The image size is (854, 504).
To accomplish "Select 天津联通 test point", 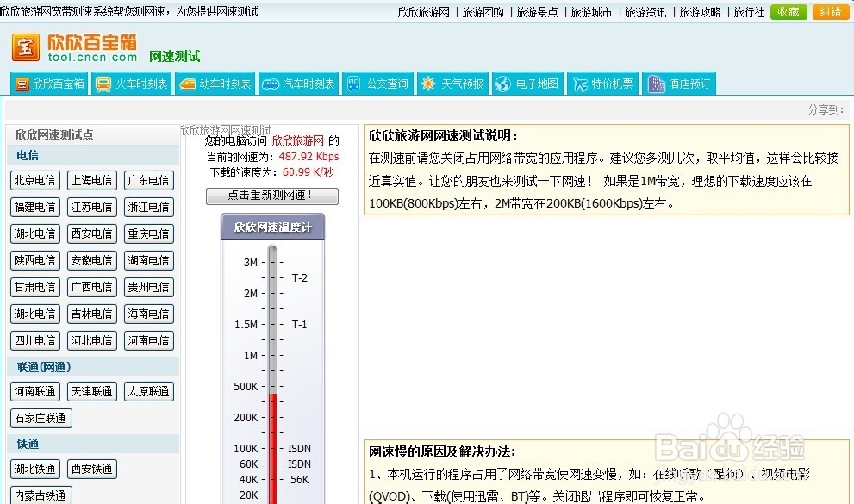I will [x=92, y=391].
